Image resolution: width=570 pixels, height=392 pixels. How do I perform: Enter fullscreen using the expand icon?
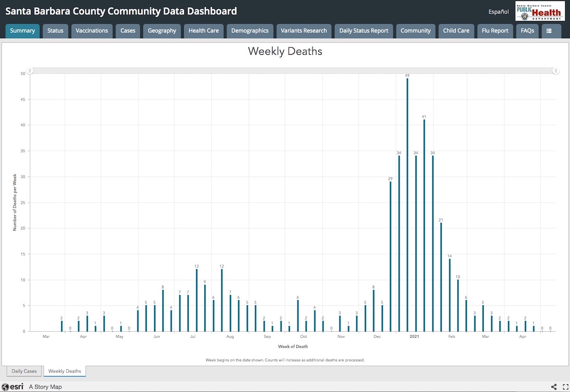565,387
